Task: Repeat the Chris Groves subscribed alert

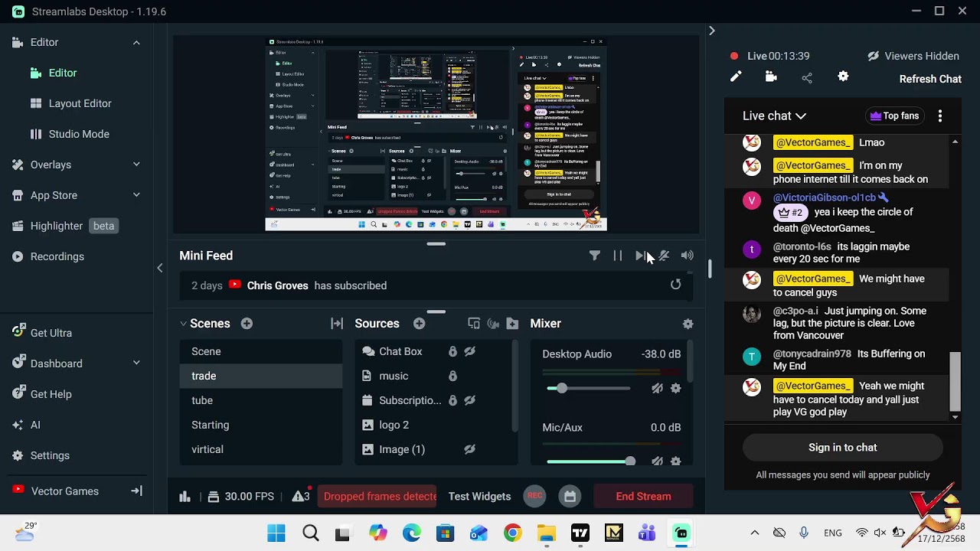Action: (x=675, y=285)
